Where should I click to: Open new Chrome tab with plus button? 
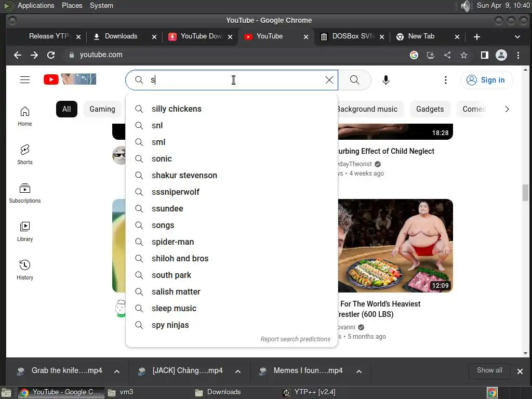click(x=477, y=37)
